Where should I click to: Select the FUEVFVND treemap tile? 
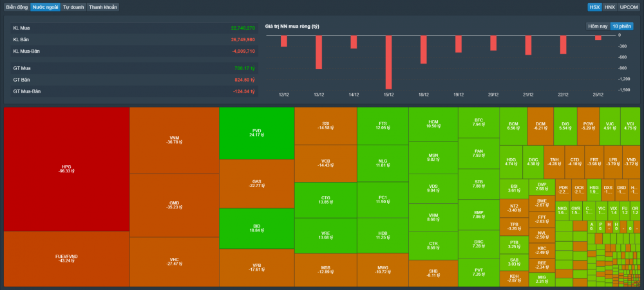66,259
